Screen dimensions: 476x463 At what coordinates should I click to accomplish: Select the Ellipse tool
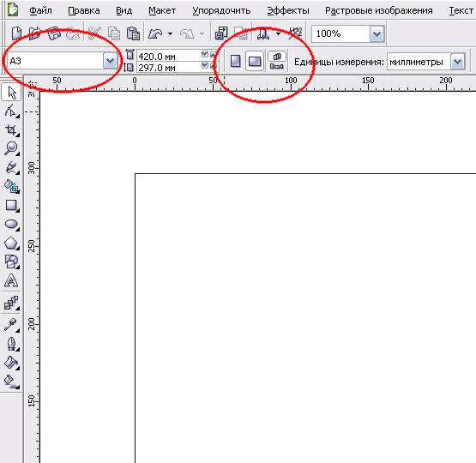click(x=11, y=225)
